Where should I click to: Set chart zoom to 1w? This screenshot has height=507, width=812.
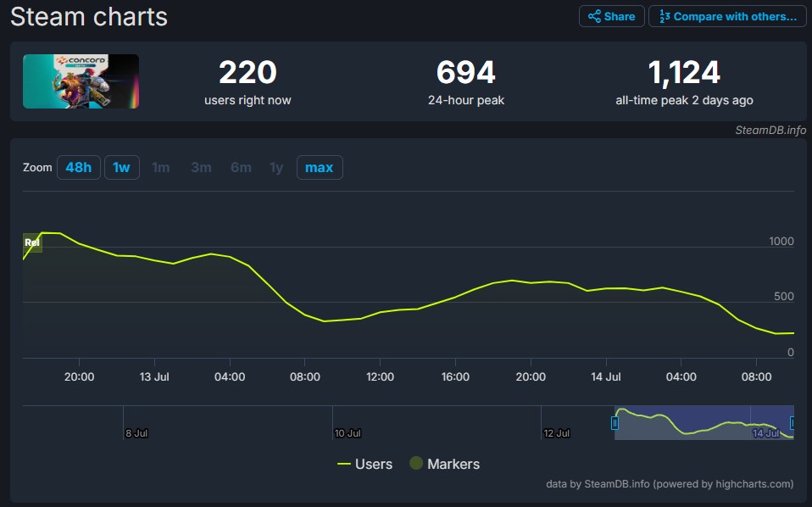[121, 167]
